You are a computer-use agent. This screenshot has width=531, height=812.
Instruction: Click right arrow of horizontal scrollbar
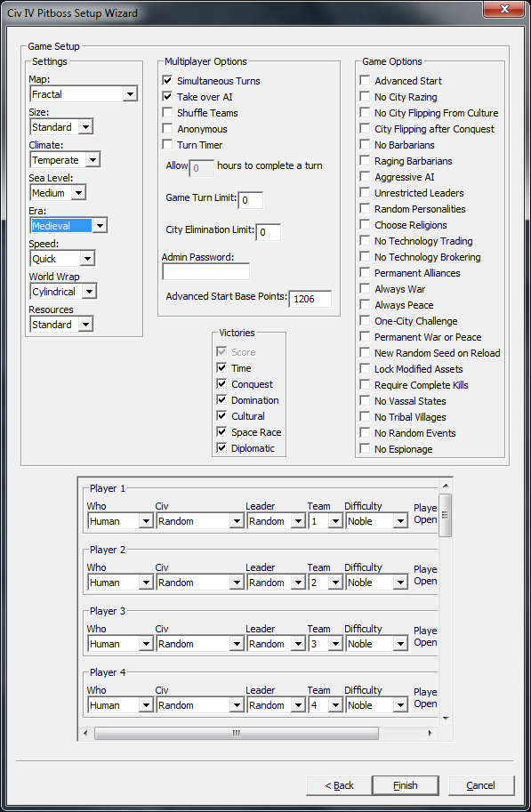click(x=430, y=733)
